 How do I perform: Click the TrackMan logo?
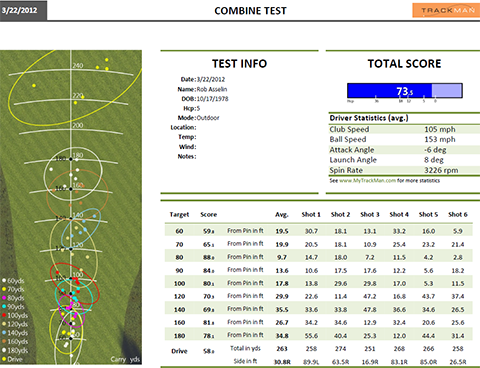click(x=446, y=10)
